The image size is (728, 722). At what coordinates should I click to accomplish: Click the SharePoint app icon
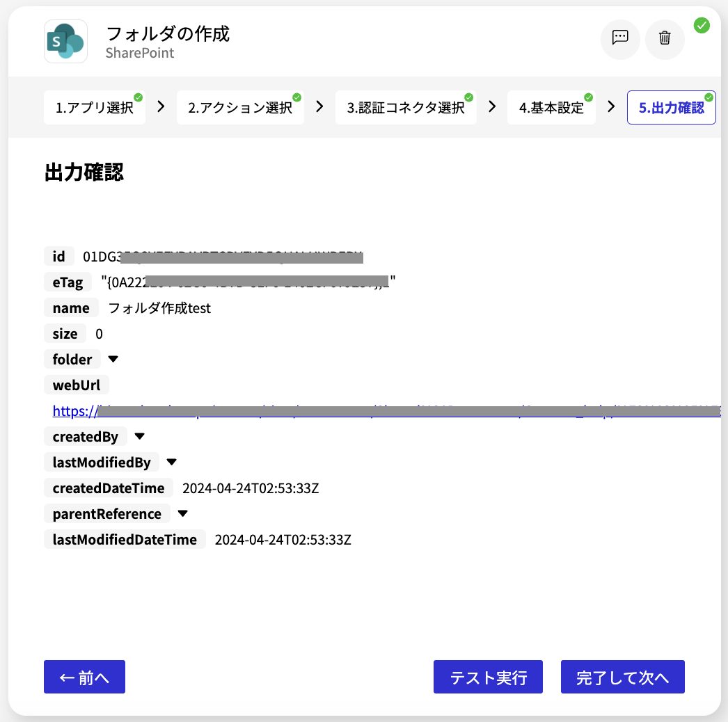click(65, 41)
